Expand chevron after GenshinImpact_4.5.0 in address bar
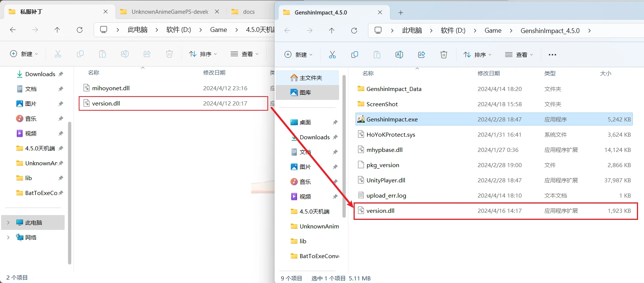This screenshot has height=283, width=644. coord(589,30)
